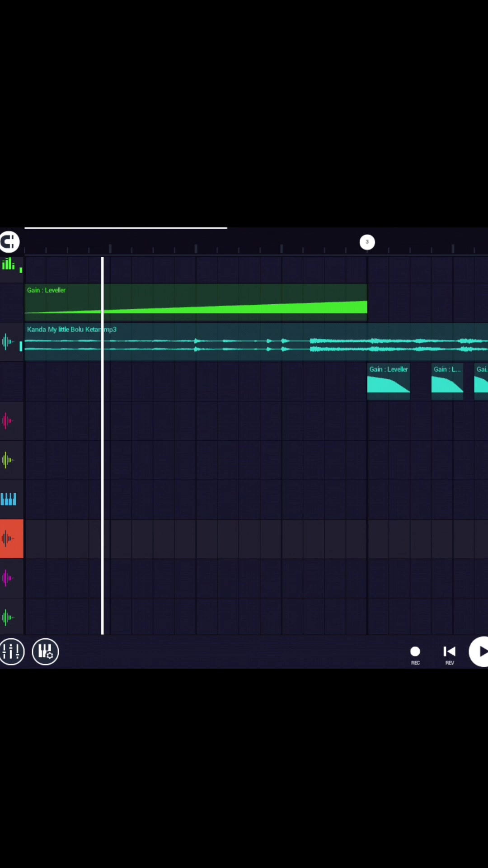The image size is (488, 868).
Task: Select the teal audio track icon
Action: pyautogui.click(x=8, y=342)
